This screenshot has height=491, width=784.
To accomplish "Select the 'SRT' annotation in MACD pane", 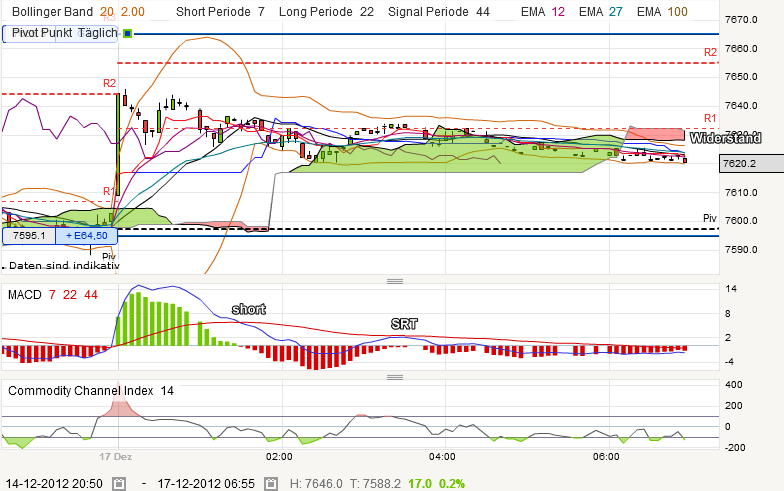I will coord(404,324).
